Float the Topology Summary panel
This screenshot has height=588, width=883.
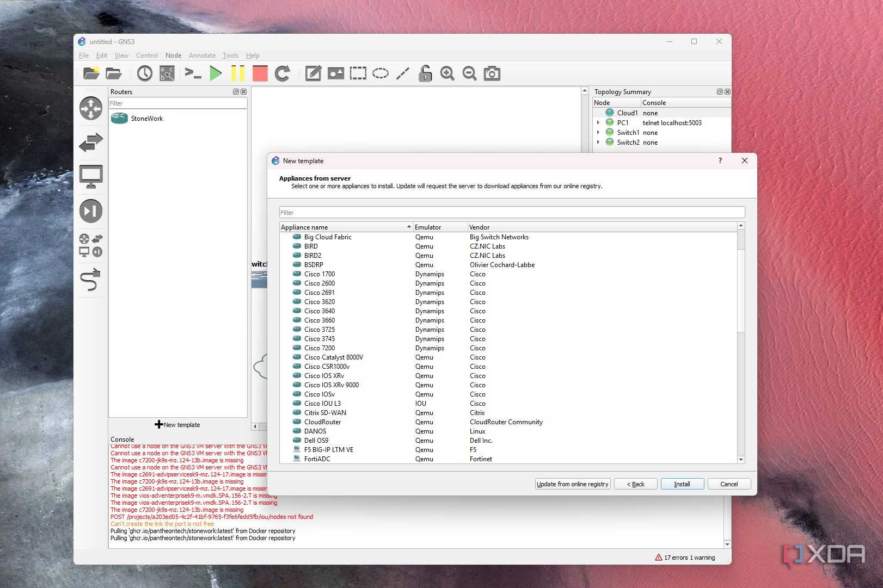coord(720,92)
